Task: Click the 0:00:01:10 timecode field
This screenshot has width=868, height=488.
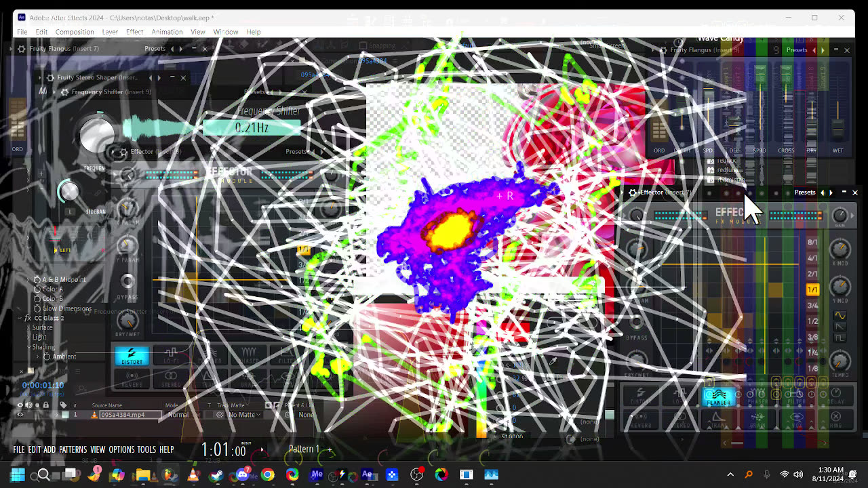Action: click(x=43, y=386)
